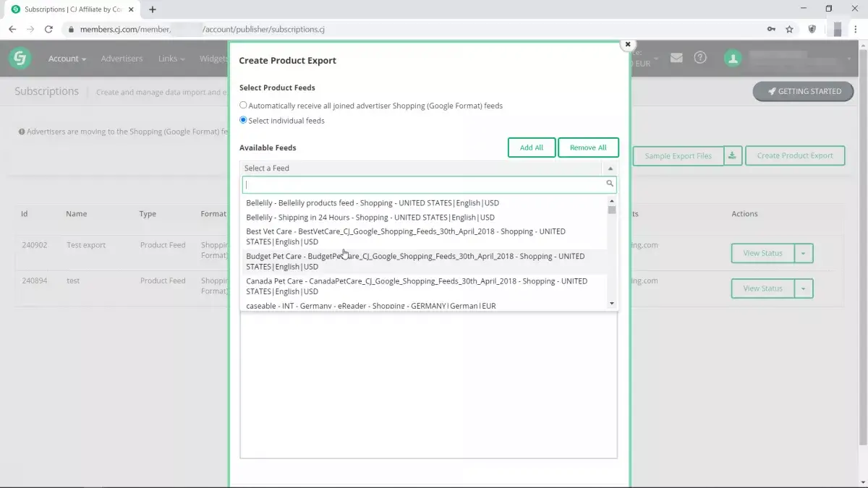
Task: Open a new browser tab
Action: pos(153,9)
